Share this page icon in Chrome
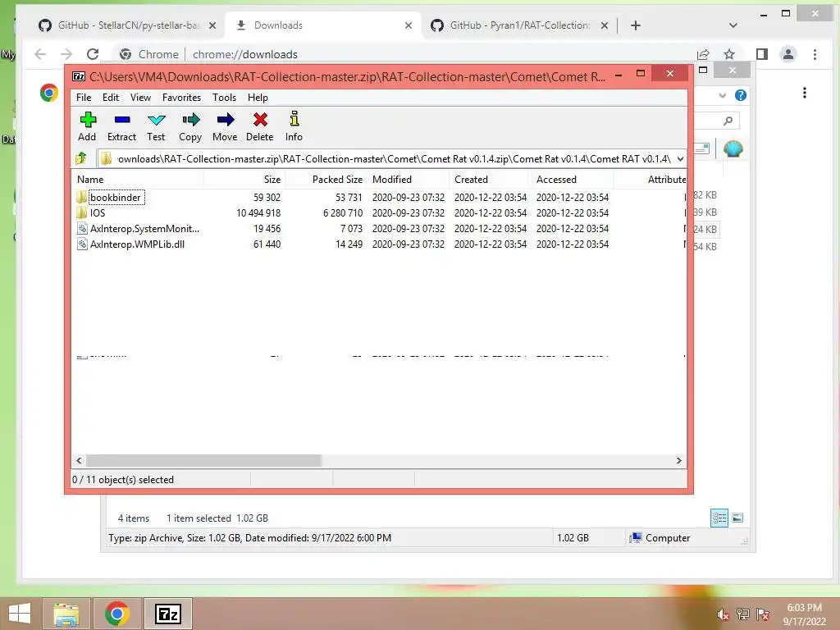 point(703,54)
